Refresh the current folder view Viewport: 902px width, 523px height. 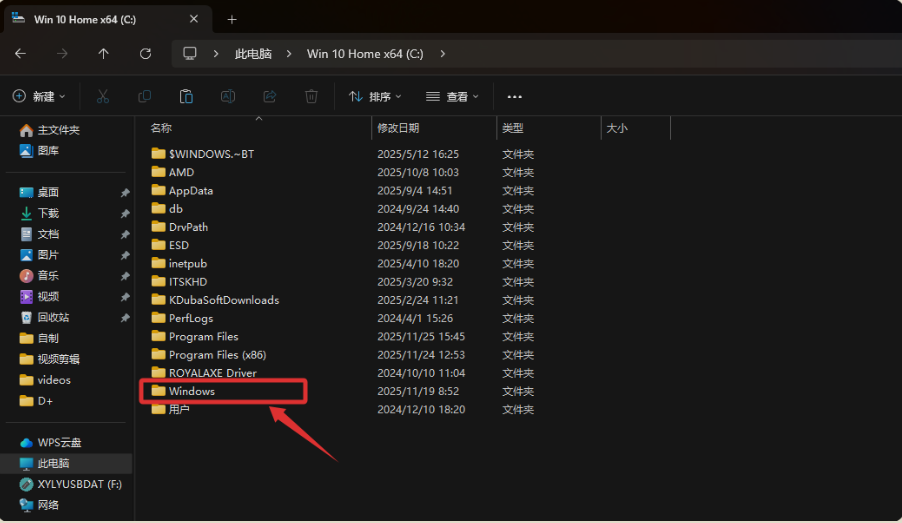pyautogui.click(x=145, y=54)
